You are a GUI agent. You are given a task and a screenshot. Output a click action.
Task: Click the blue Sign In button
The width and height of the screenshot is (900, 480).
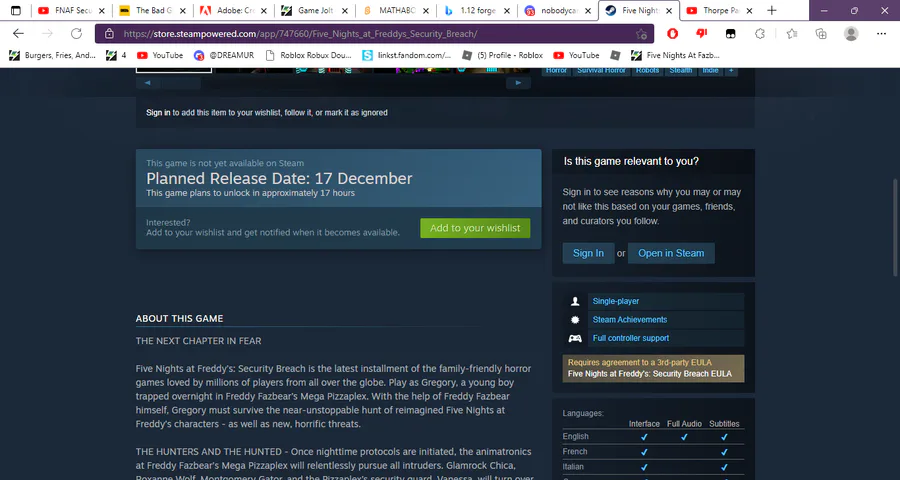[x=588, y=253]
